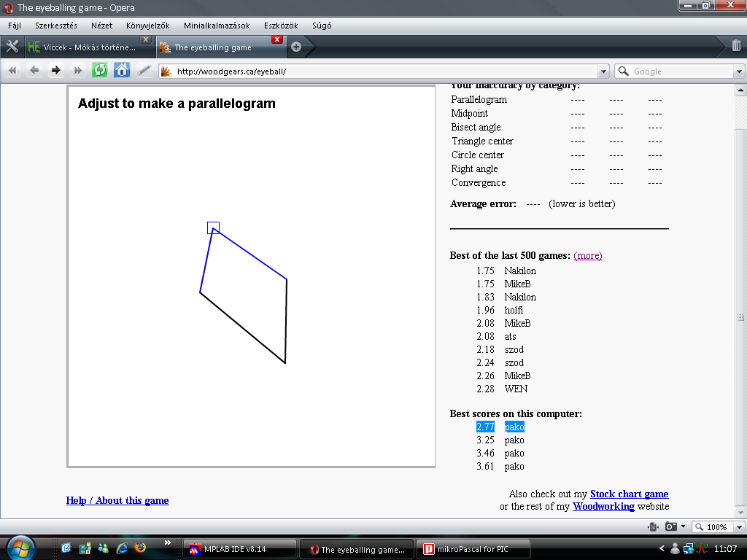The image size is (747, 560).
Task: Expand quick launch overflow chevron
Action: [x=167, y=542]
